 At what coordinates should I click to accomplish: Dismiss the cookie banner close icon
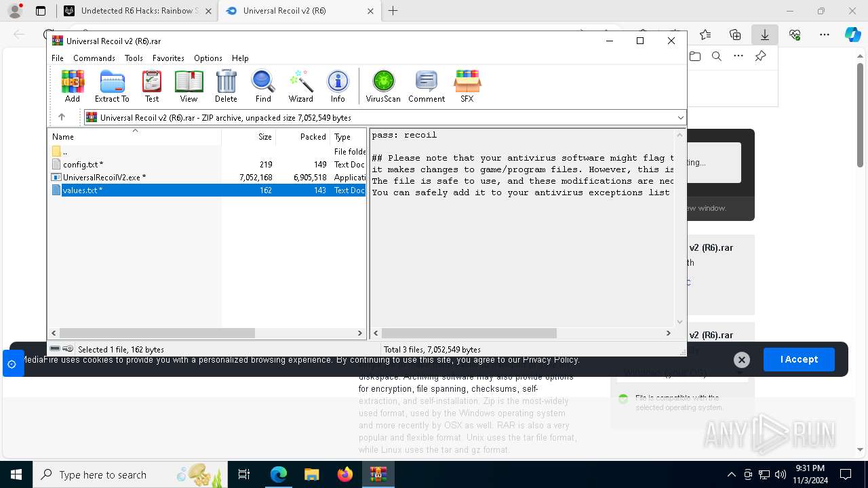741,360
